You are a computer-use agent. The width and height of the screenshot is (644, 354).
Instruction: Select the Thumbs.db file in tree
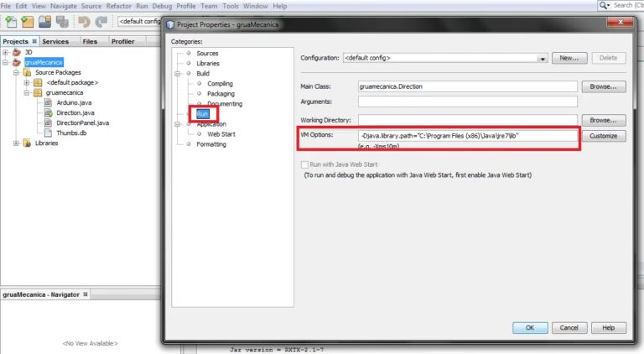click(x=71, y=133)
